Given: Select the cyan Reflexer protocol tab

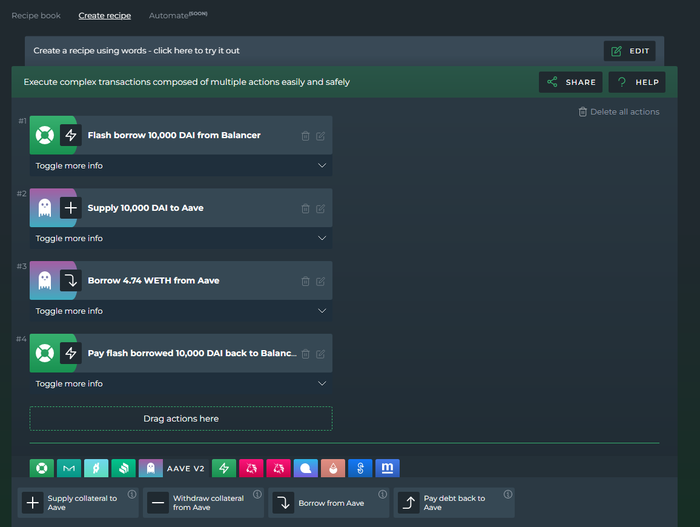Looking at the screenshot, I should point(96,468).
